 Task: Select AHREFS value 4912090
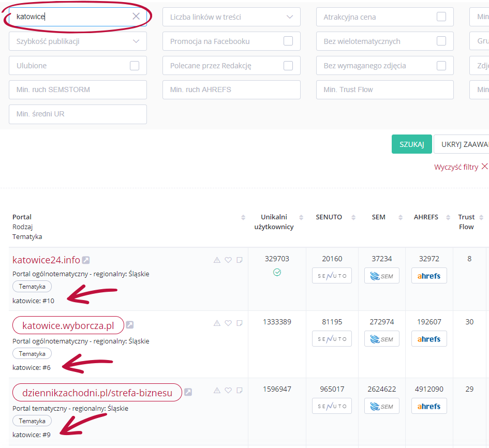pyautogui.click(x=429, y=389)
